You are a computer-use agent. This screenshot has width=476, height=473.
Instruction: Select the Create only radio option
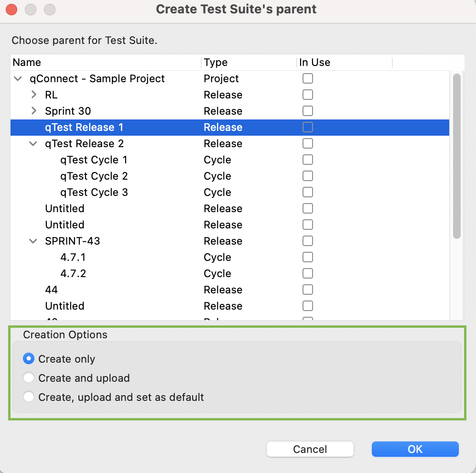tap(29, 359)
